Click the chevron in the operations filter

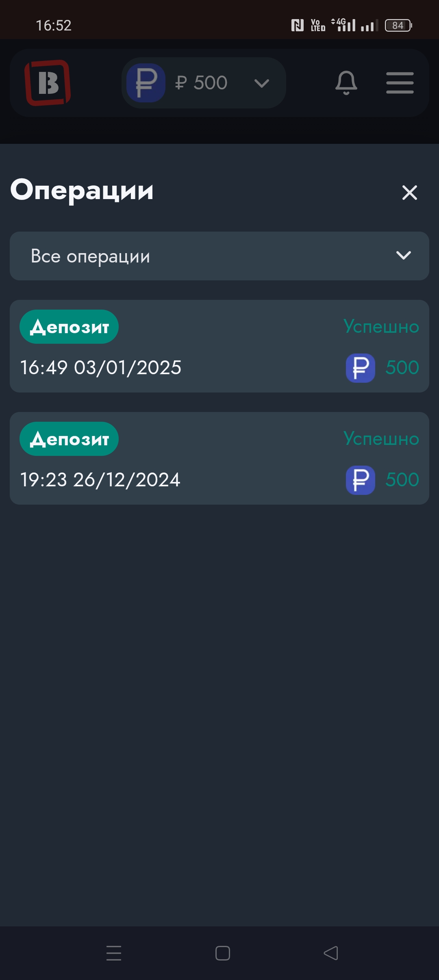(x=404, y=255)
